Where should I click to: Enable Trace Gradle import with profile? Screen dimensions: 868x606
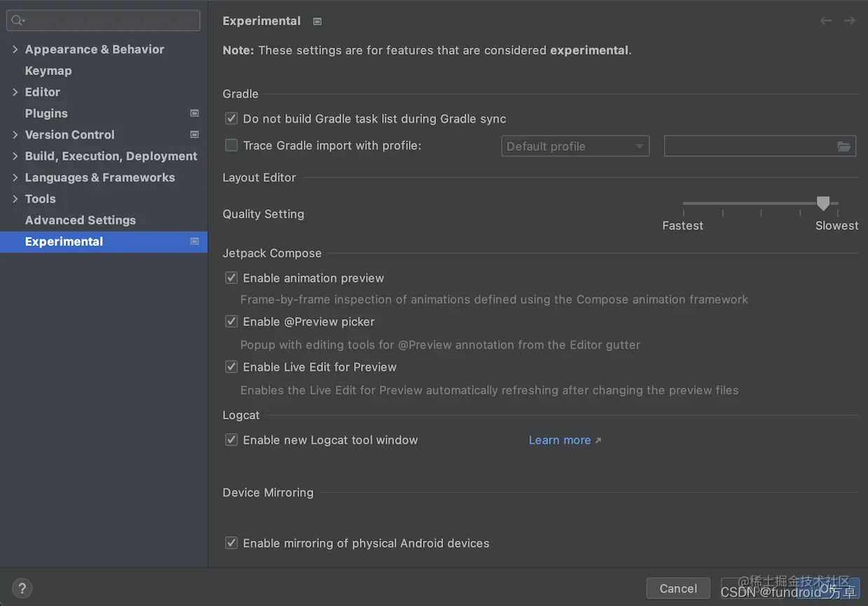(231, 146)
